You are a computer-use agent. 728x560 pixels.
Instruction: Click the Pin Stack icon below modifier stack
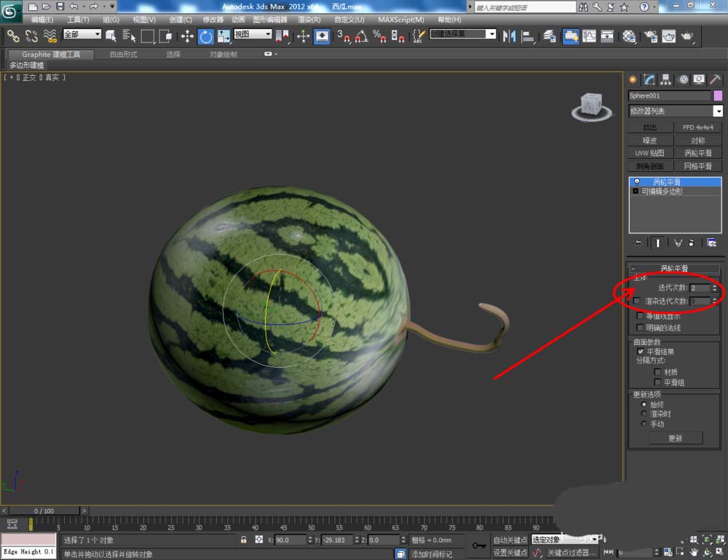638,242
